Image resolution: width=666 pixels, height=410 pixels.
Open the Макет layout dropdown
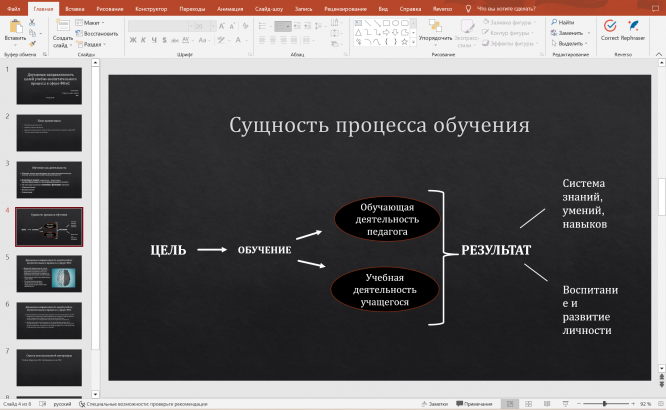tap(90, 23)
